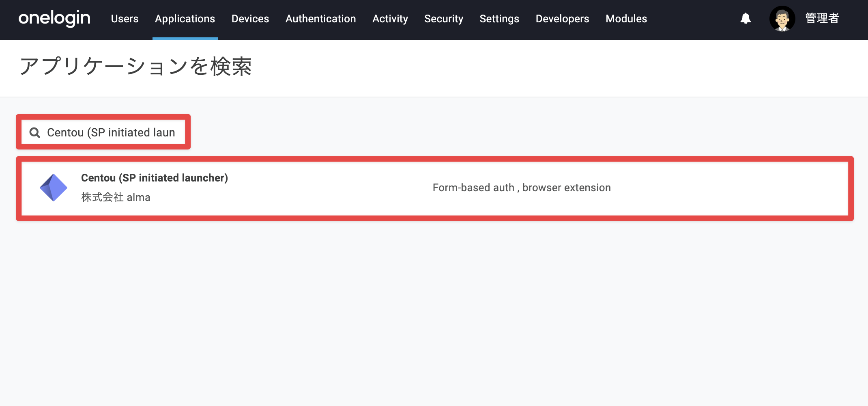Image resolution: width=868 pixels, height=406 pixels.
Task: Click Form-based auth, browser extension text
Action: coord(522,188)
